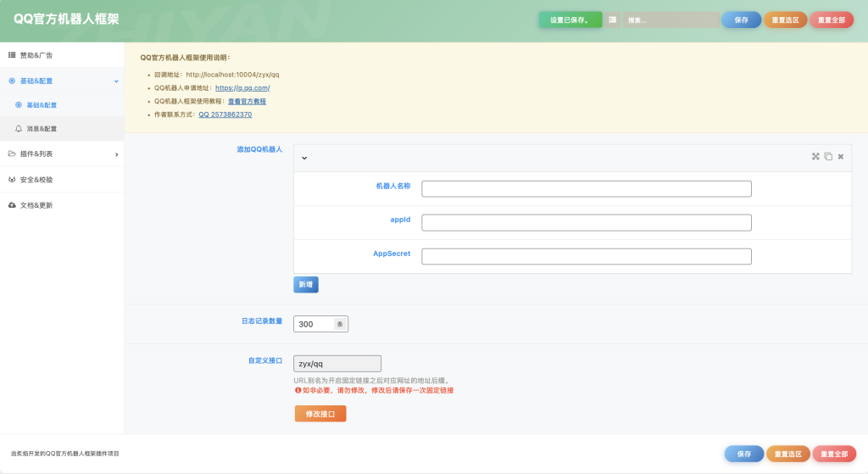Select the 基础&配置 submenu entry

coord(62,104)
